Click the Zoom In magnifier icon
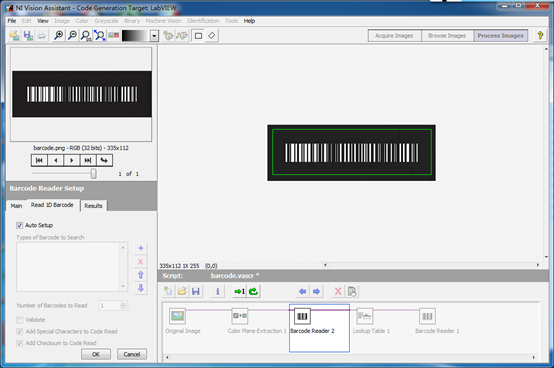The width and height of the screenshot is (554, 368). coord(58,35)
